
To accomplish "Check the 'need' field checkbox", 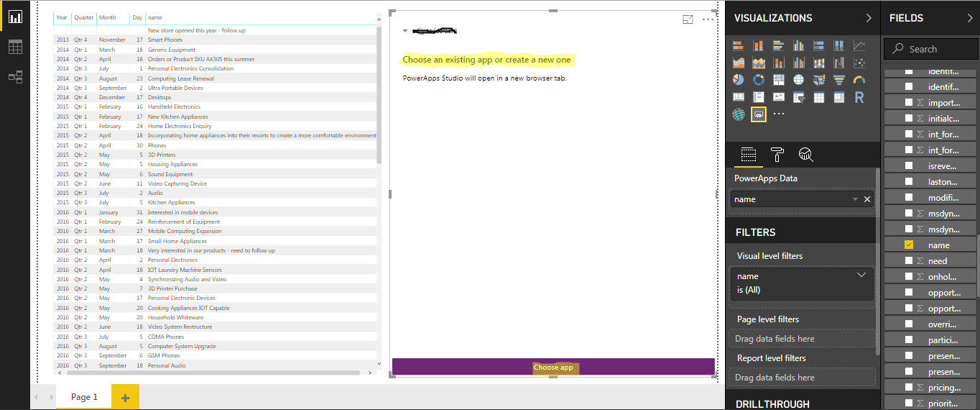I will click(x=909, y=261).
